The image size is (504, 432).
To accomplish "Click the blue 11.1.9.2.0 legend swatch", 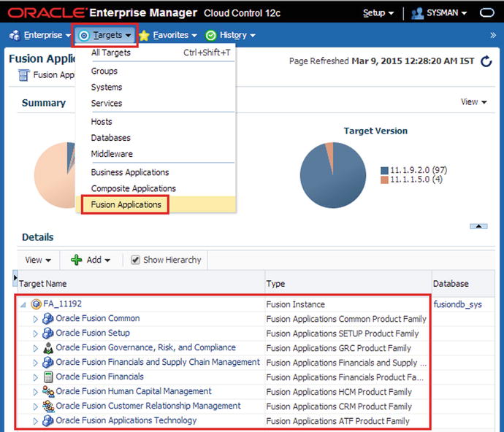I will click(x=384, y=170).
